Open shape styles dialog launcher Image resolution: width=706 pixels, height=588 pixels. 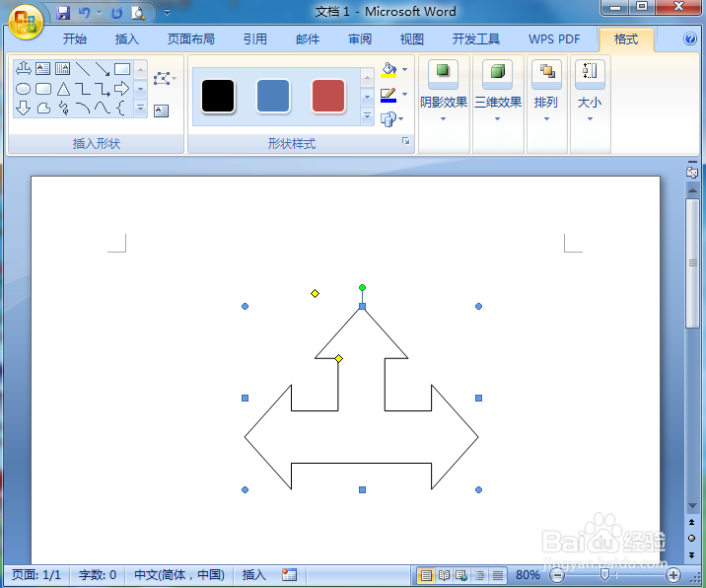coord(405,141)
